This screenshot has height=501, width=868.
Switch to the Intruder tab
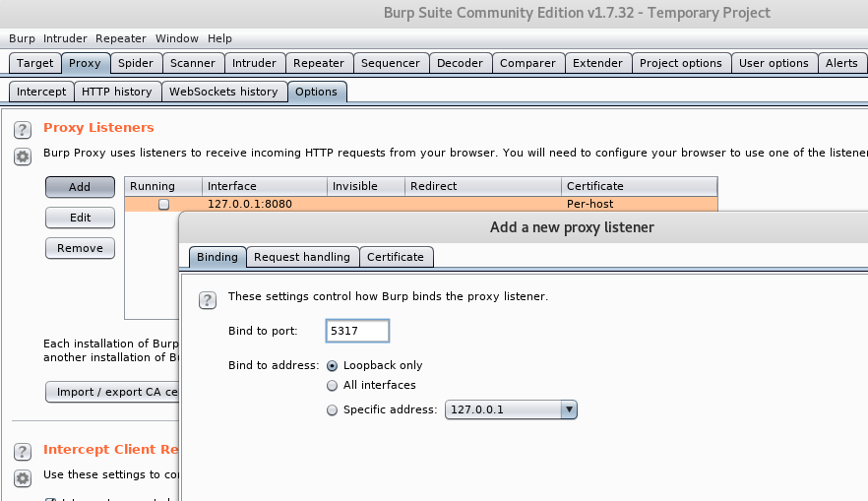254,63
